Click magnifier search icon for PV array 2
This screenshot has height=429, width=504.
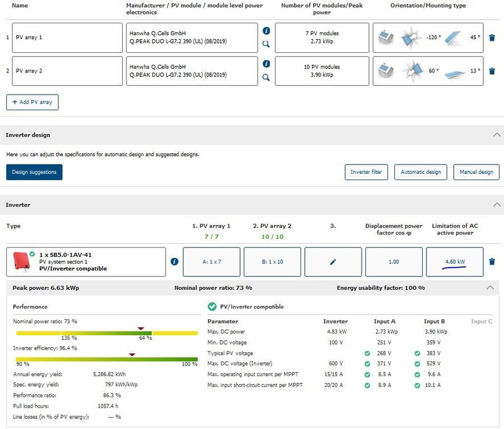[266, 77]
